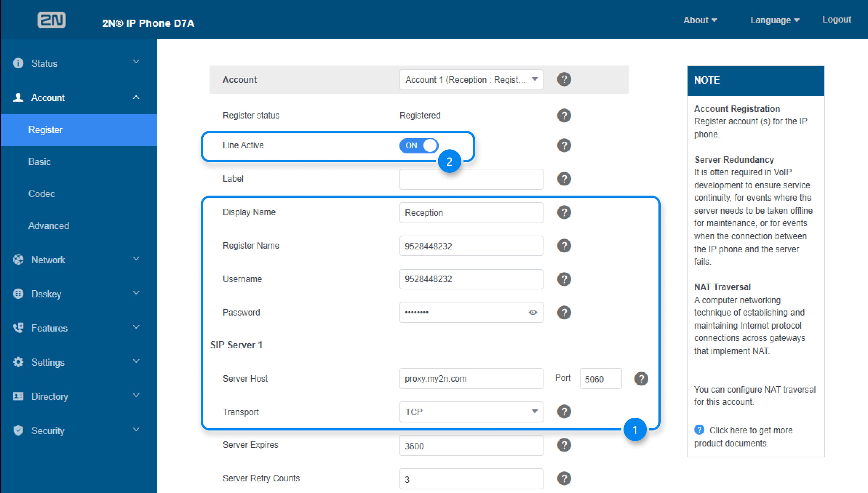The width and height of the screenshot is (868, 493).
Task: Click the Display Name field with Reception
Action: pyautogui.click(x=471, y=213)
